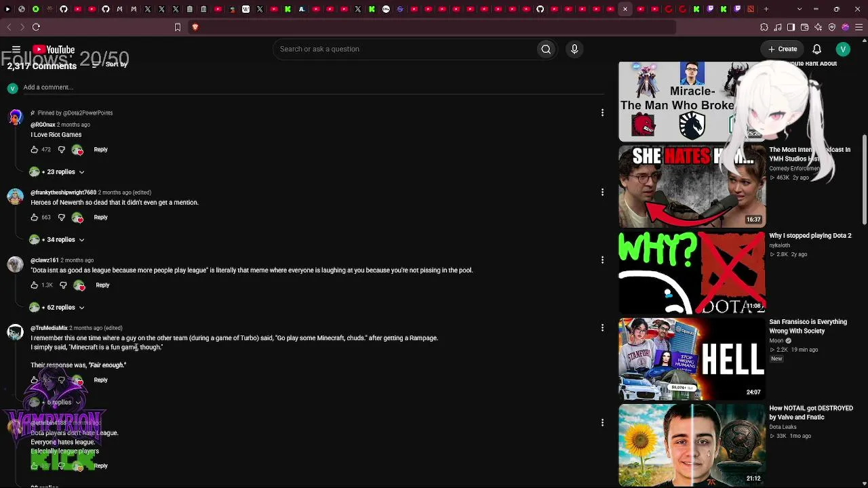Reply to the Heroes of Newerth comment
Screen dimensions: 868x488
100,218
